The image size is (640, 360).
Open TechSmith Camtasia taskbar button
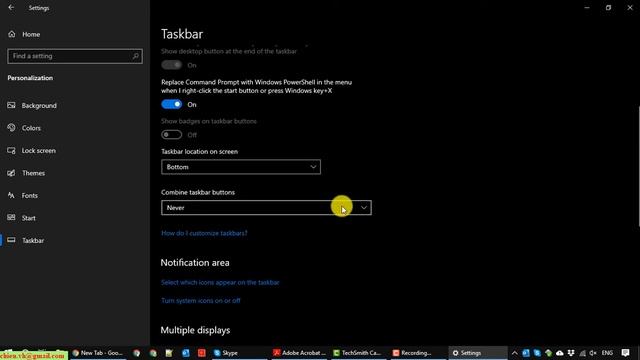click(x=357, y=353)
